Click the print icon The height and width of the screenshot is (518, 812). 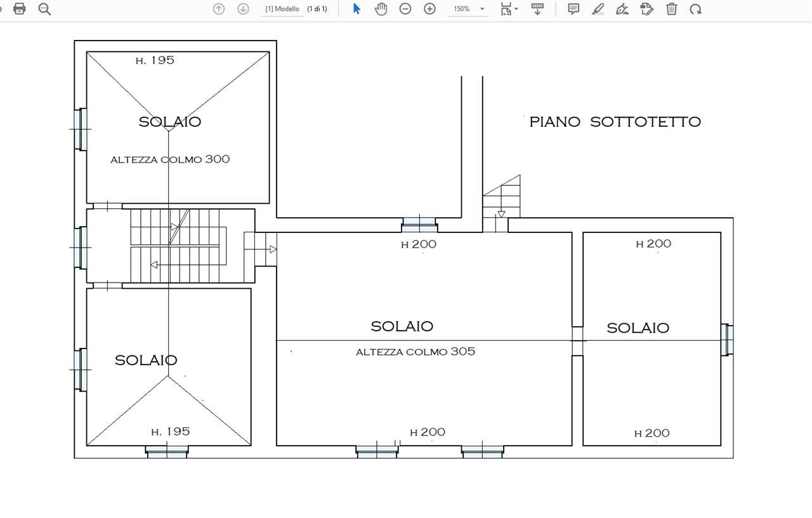click(x=20, y=9)
